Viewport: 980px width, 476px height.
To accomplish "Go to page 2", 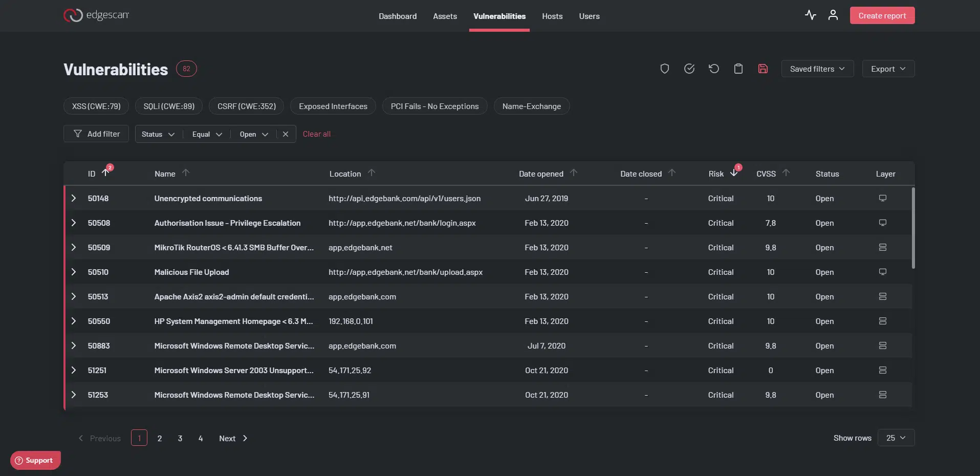I will tap(160, 438).
